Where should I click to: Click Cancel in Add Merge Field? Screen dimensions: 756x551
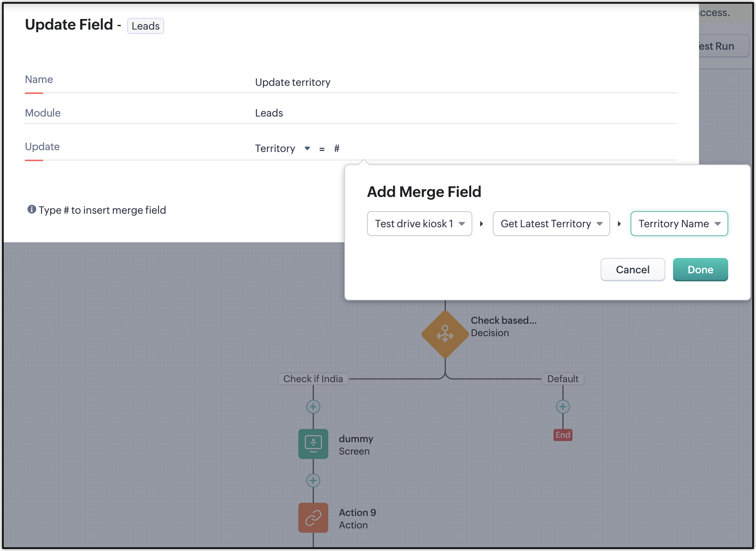[x=632, y=270]
